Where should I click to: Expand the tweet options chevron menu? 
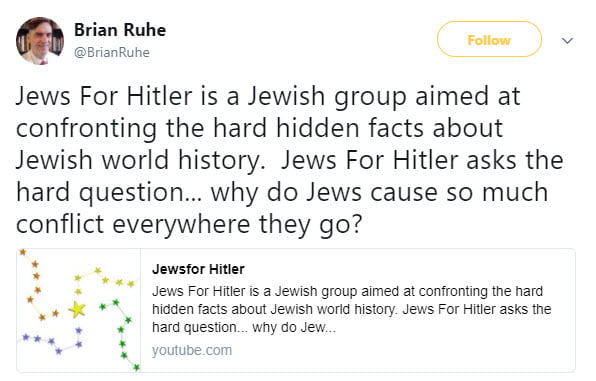point(567,40)
